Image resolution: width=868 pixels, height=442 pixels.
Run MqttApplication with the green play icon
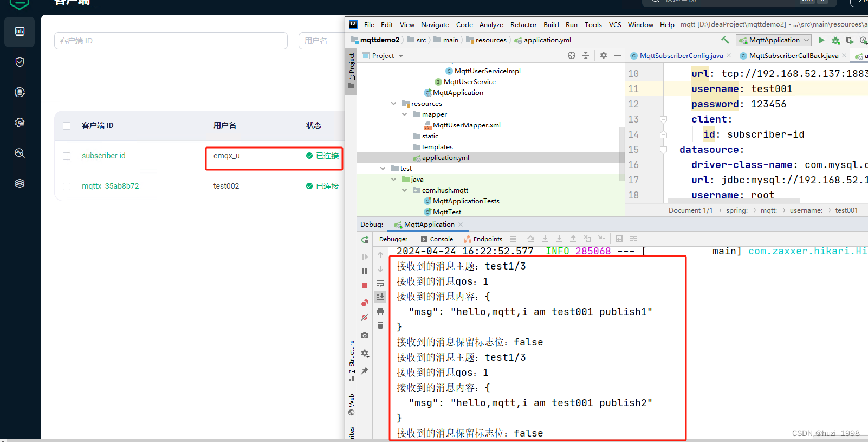pos(821,40)
